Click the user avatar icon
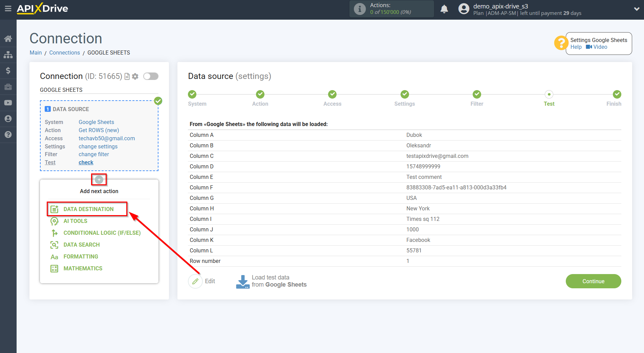 (x=464, y=9)
